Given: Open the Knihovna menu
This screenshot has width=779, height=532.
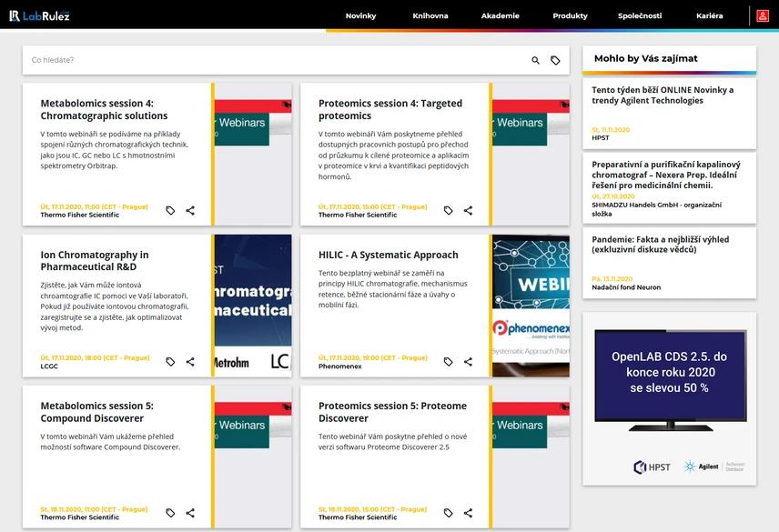Looking at the screenshot, I should tap(430, 15).
